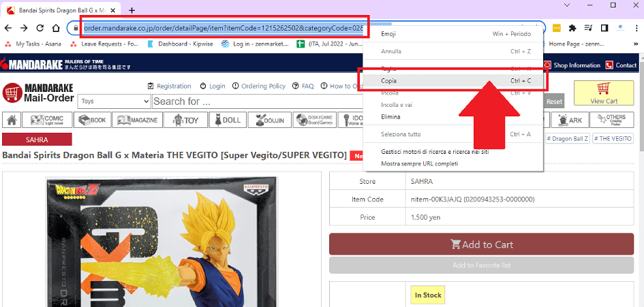Viewport: 644px width, 307px height.
Task: Expand the Toys category dropdown
Action: point(114,101)
